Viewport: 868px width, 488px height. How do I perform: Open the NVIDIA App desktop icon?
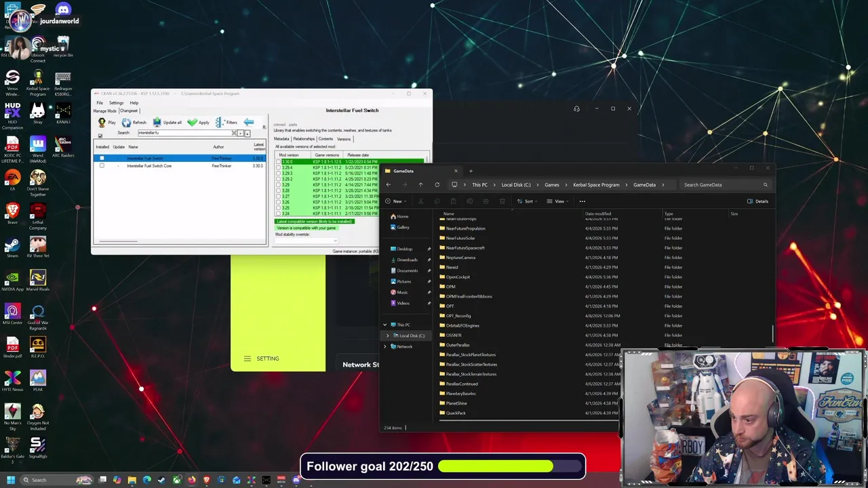click(12, 281)
